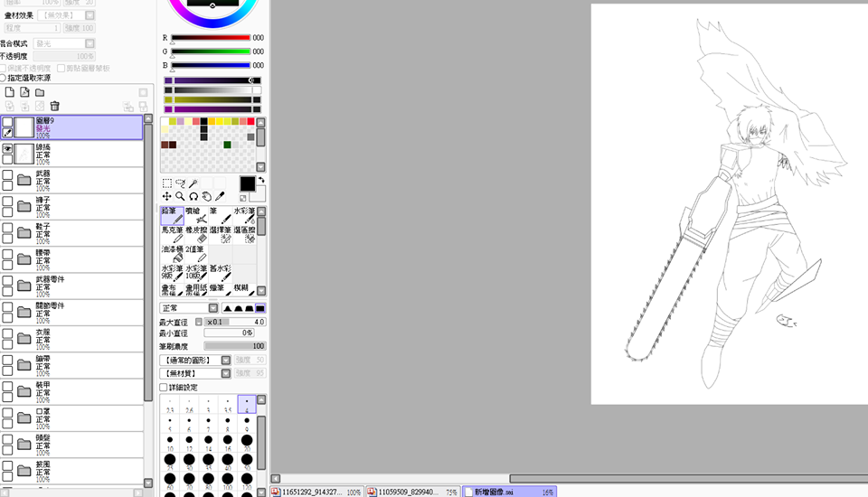Switch to 新增圖像.sai document tab
Screen dimensions: 868x497
point(510,492)
